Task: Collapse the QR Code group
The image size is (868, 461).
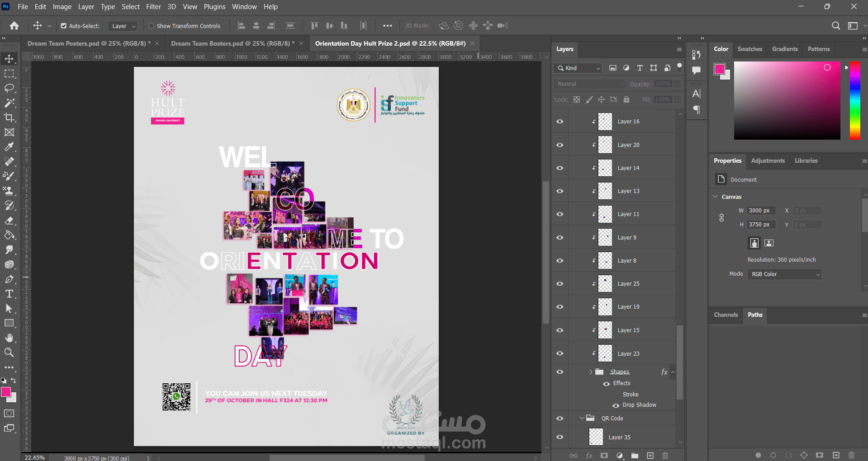Action: (582, 418)
